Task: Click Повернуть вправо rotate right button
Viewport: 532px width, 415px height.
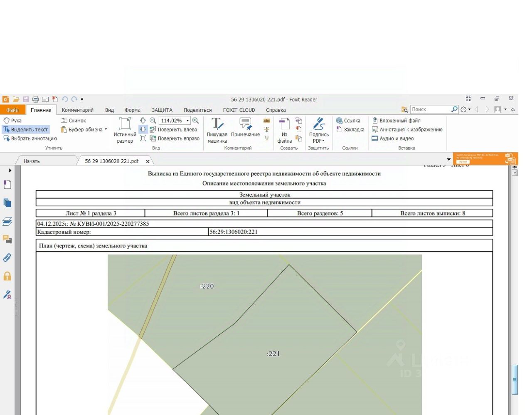Action: [175, 138]
